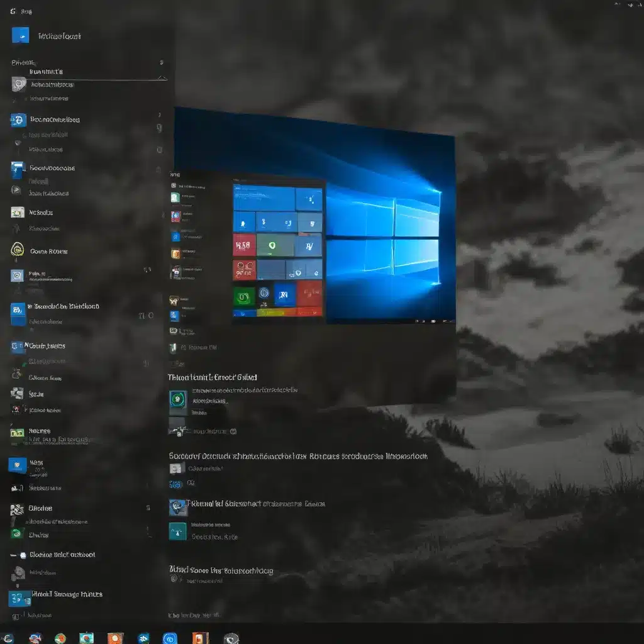The width and height of the screenshot is (644, 644).
Task: Click the photo collage icon in the sidebar
Action: coord(17,394)
